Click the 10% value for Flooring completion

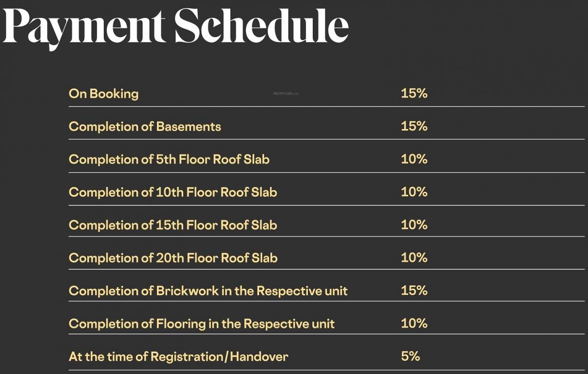[414, 323]
